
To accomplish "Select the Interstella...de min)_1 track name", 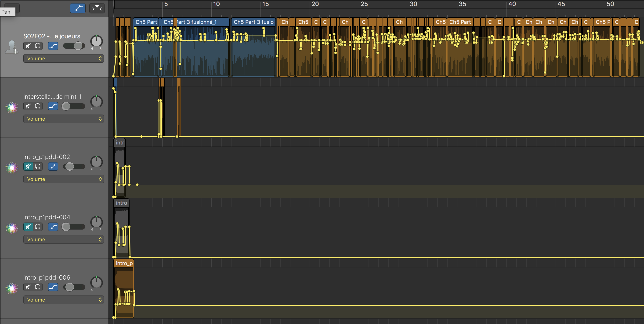I will click(x=52, y=97).
